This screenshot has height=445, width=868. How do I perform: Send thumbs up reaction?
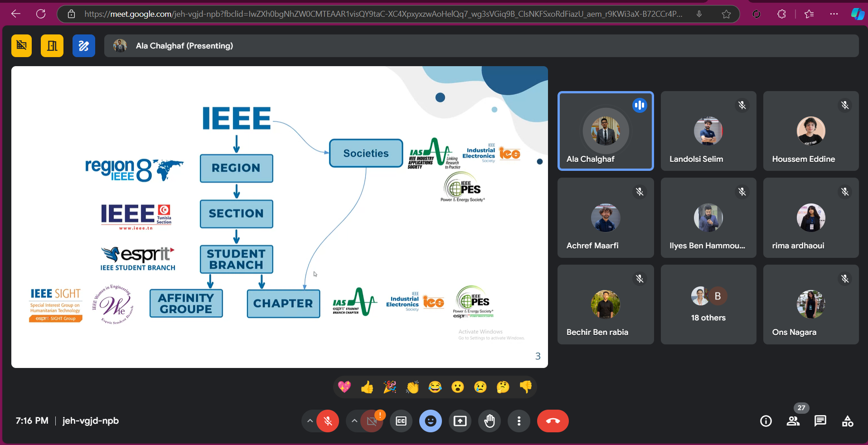367,387
